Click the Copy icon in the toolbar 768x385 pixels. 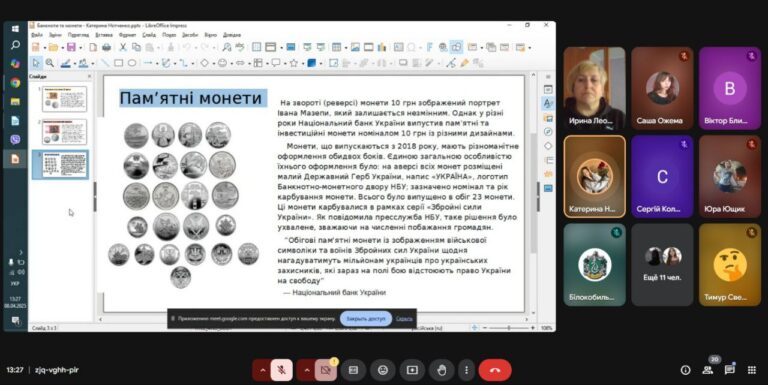[136, 48]
